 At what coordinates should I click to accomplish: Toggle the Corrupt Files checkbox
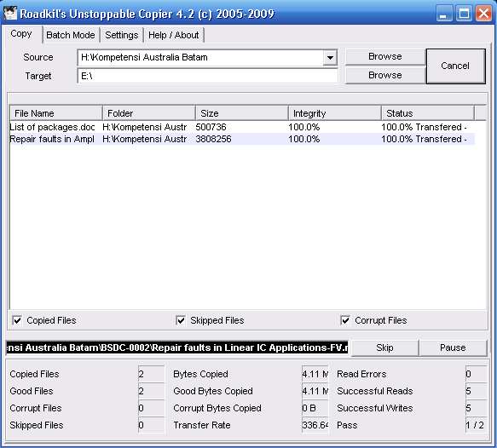click(345, 320)
